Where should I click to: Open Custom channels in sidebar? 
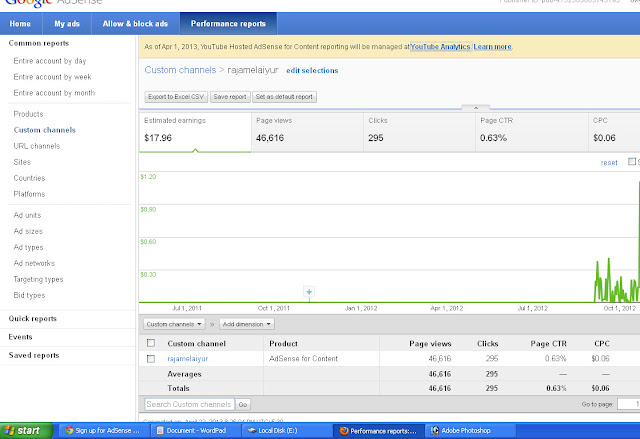point(45,130)
